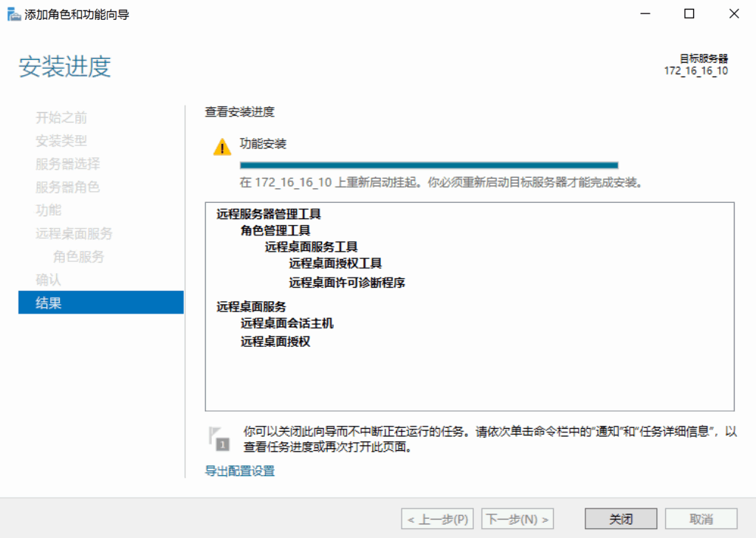Select 远程桌面服务工具 entry

coord(312,246)
